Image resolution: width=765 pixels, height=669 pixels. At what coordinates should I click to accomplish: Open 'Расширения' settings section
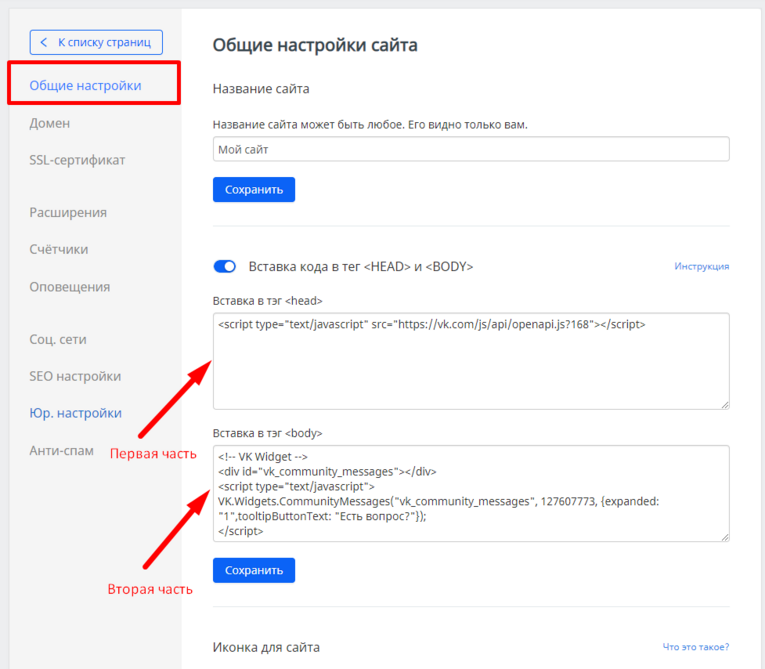pos(68,213)
